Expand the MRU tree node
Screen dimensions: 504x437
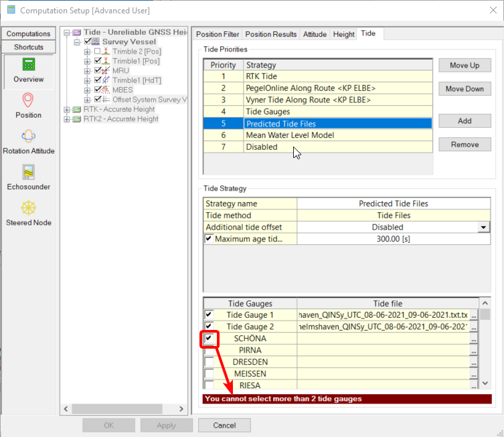coord(87,70)
